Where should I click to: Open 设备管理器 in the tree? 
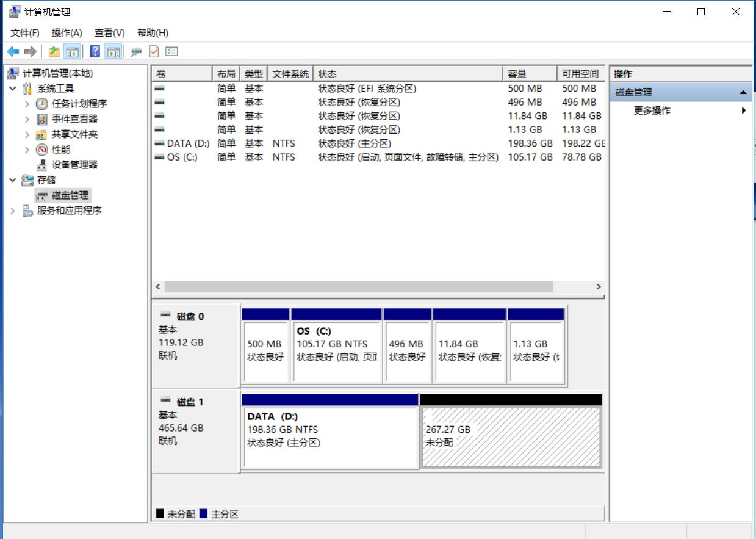(74, 165)
